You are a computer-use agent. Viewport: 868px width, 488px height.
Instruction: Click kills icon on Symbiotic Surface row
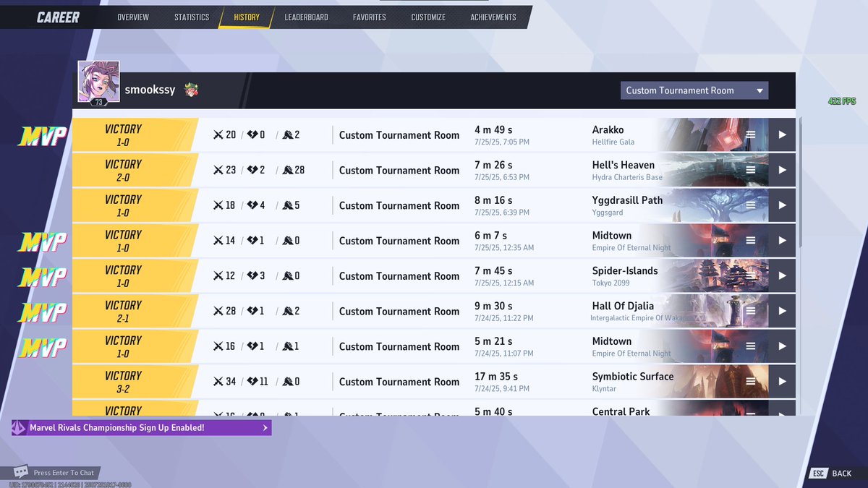point(218,382)
